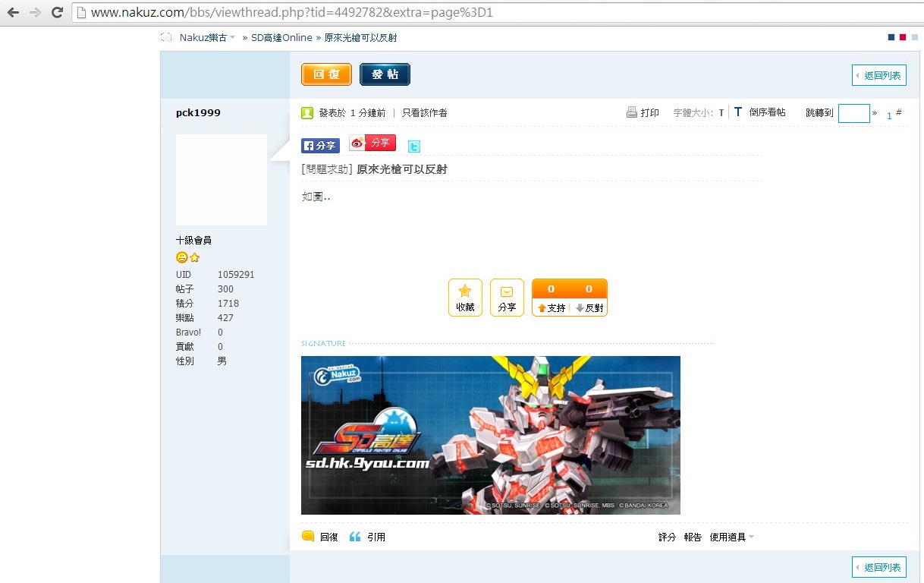
Task: Open the SD高達Online forum breadcrumb link
Action: tap(281, 38)
